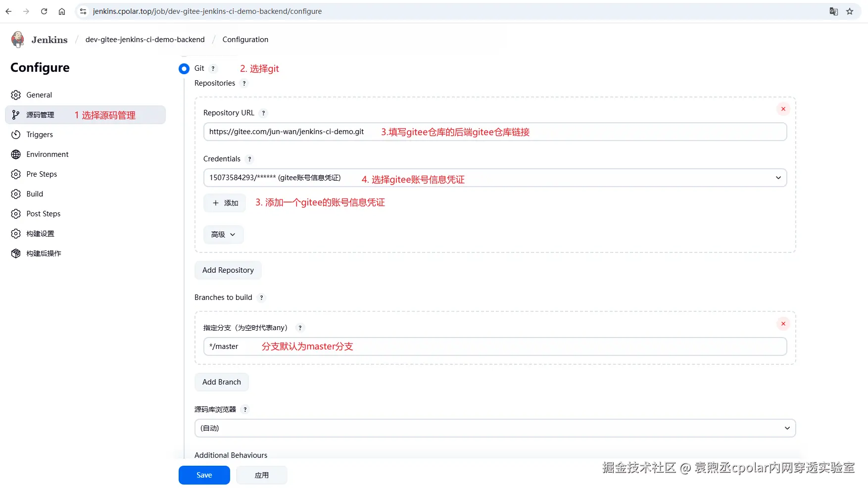Open the 源码库浏览器 dropdown

point(495,428)
